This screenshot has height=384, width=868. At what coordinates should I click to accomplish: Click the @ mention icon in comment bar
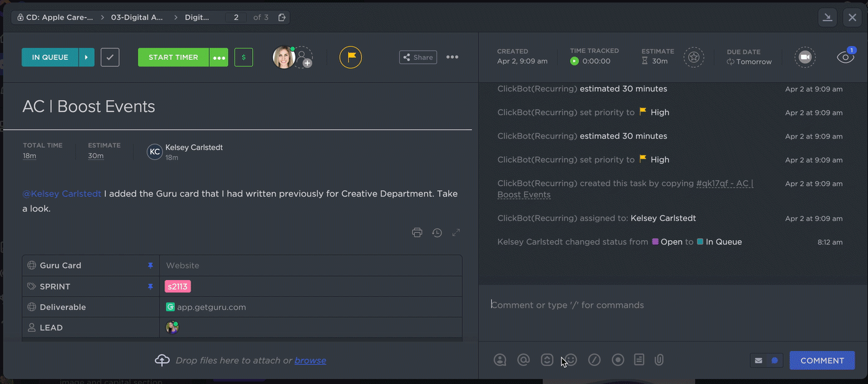coord(524,360)
